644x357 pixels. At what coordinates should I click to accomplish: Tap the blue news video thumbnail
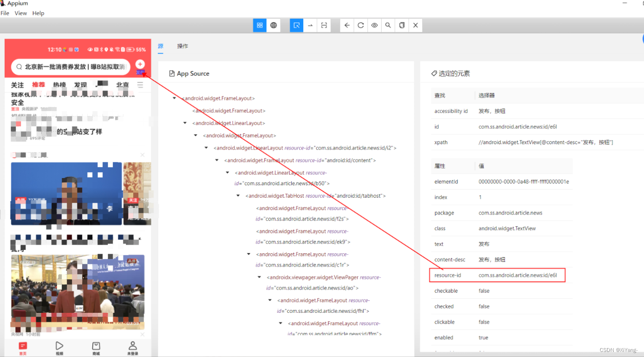pos(66,193)
